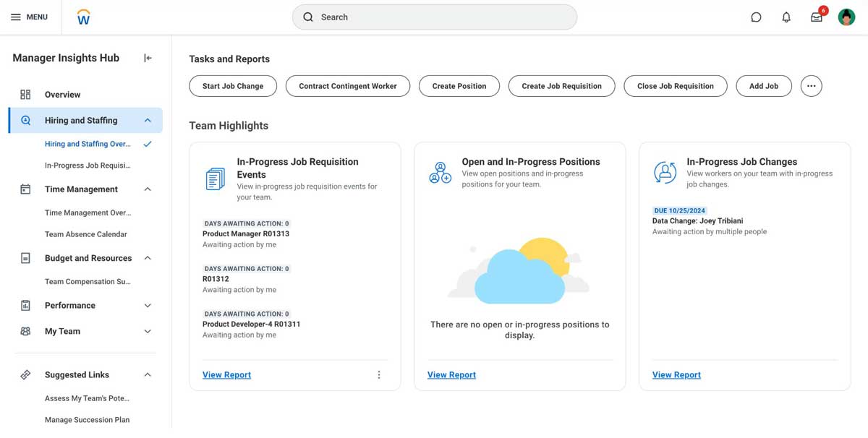Open the chat assistant bubble icon
The image size is (868, 438).
(756, 17)
